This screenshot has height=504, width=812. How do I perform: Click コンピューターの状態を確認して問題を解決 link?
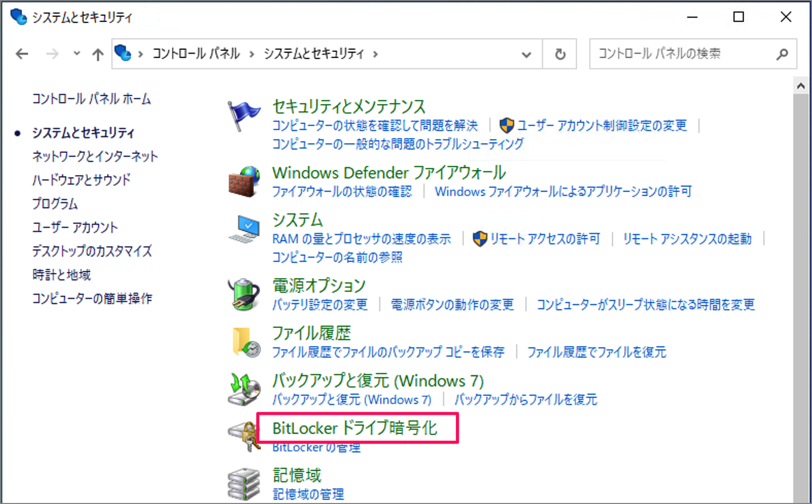(375, 126)
